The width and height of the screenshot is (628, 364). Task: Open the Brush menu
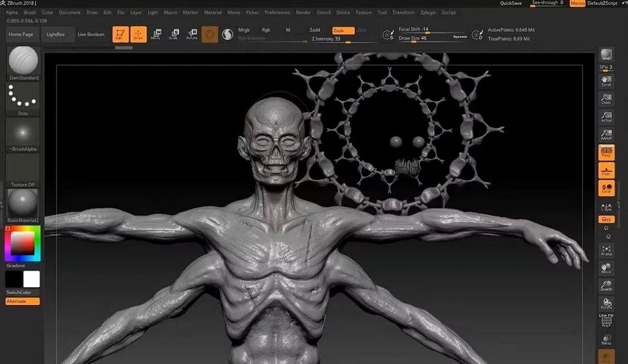tap(30, 12)
